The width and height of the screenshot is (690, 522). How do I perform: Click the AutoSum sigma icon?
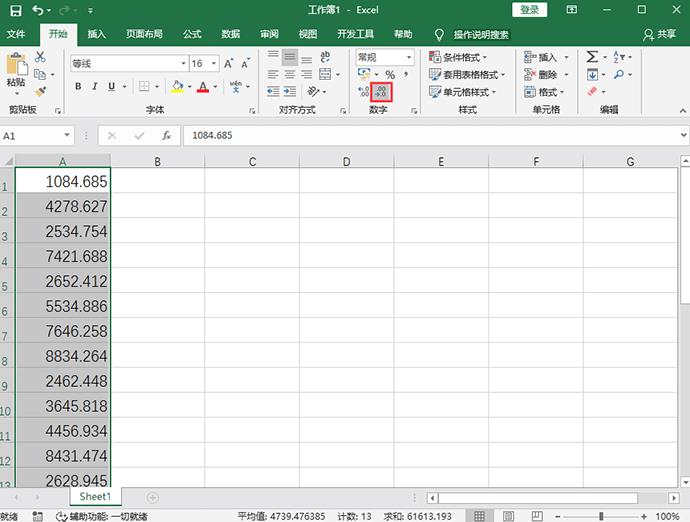coord(592,57)
